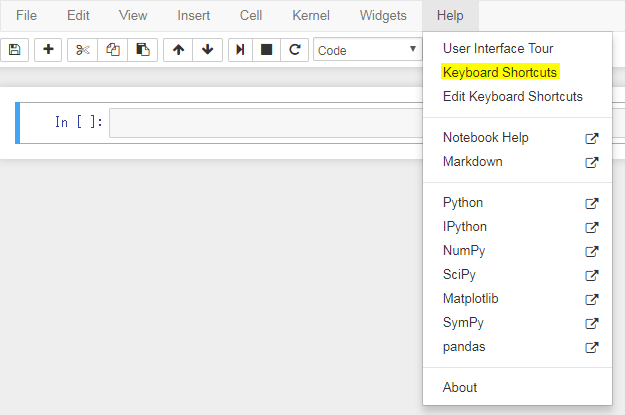Open the Code cell type dropdown

[x=367, y=50]
